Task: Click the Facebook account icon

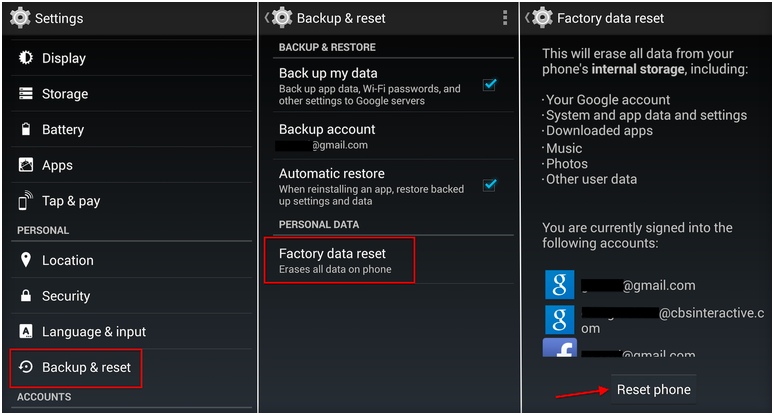Action: point(559,349)
